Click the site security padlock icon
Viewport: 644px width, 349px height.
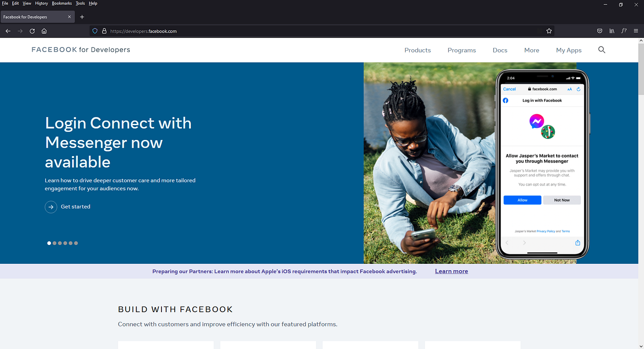click(x=104, y=31)
